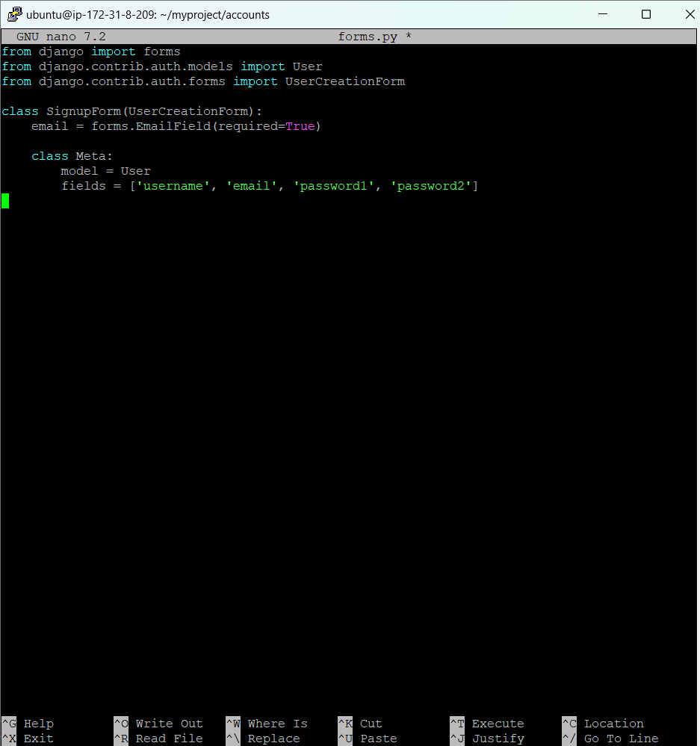The width and height of the screenshot is (700, 746).
Task: Click the magenta 'True' value
Action: tap(300, 126)
